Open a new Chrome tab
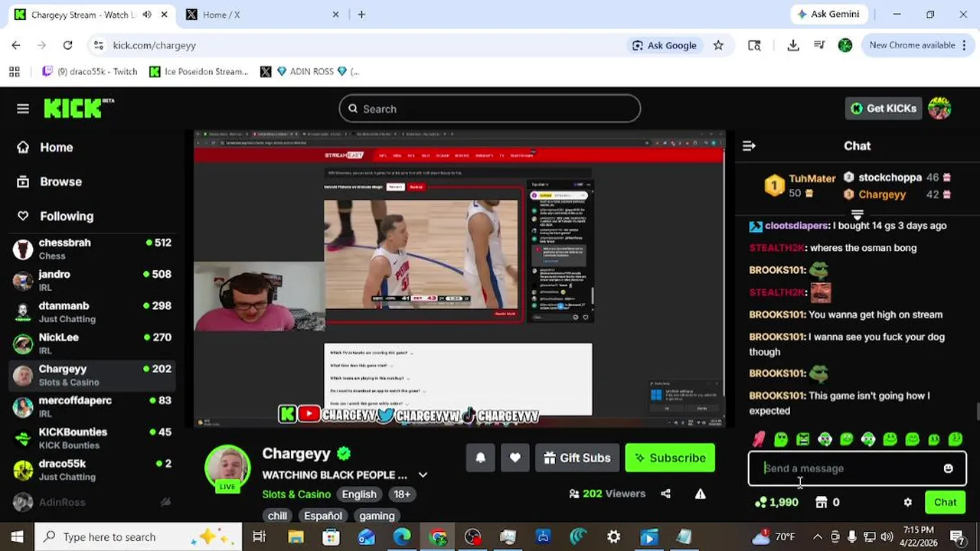Screen dimensions: 980x551 [361, 15]
